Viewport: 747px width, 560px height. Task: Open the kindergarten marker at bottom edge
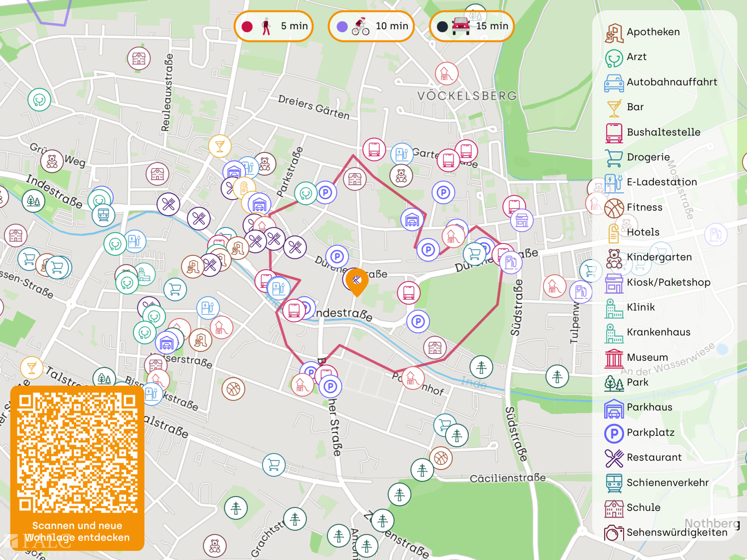pos(215,546)
